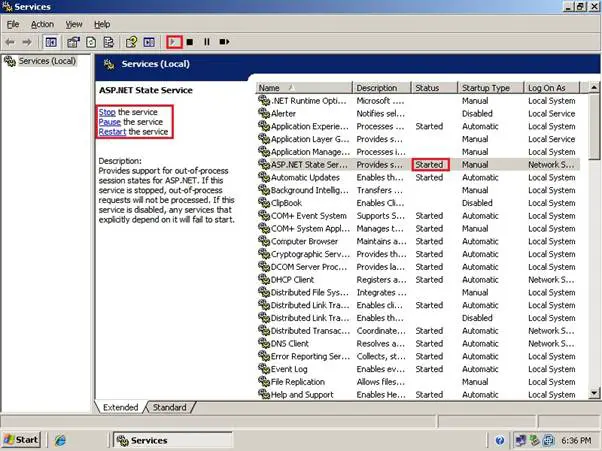
Task: Select the COM+ Event System row
Action: pos(418,216)
